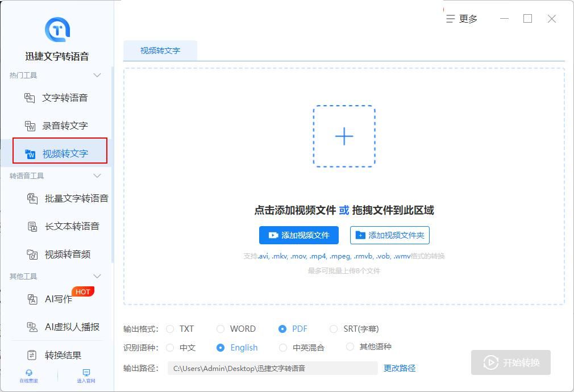The width and height of the screenshot is (574, 392).
Task: Open the 文字转语音 tool icon
Action: point(30,98)
